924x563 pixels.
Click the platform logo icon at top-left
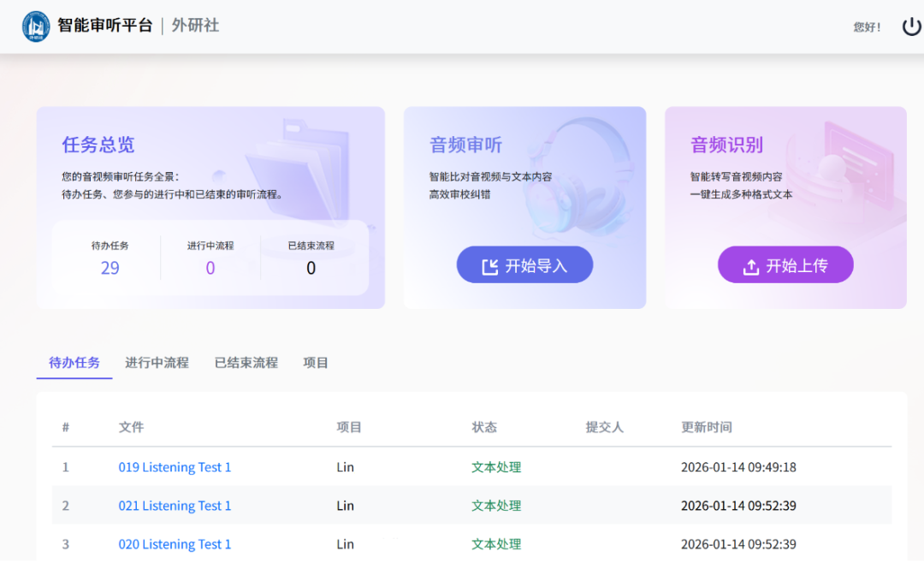click(36, 27)
